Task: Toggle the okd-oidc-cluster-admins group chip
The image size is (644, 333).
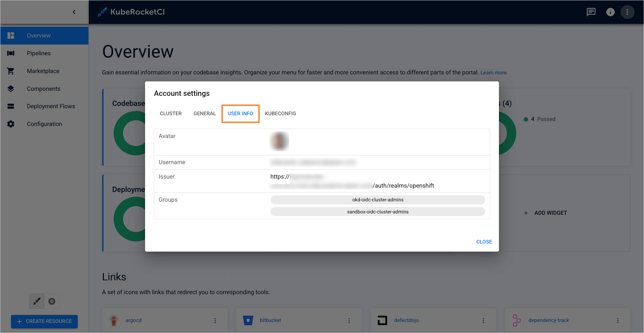Action: (377, 199)
